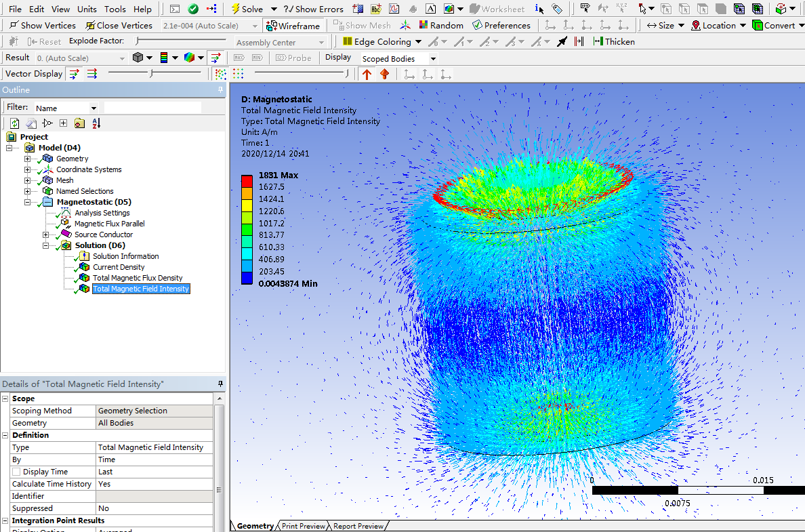Toggle Wireframe display mode
Viewport: 805px width, 532px height.
(x=293, y=26)
